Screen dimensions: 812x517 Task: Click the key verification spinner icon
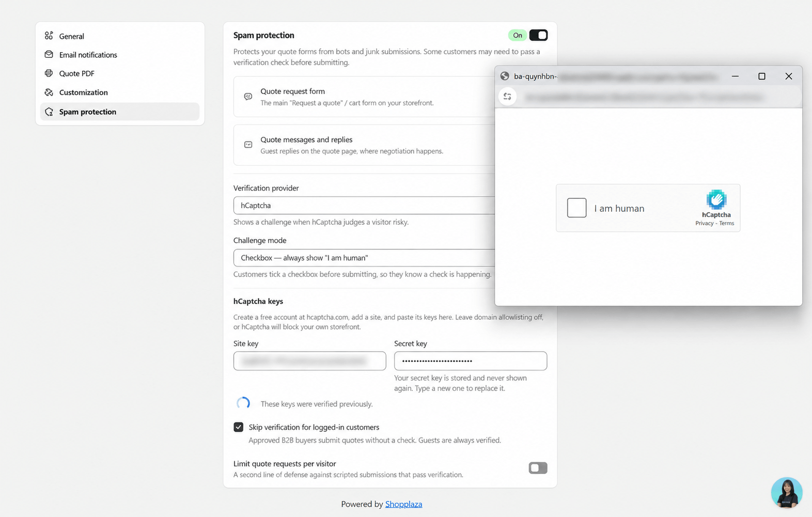tap(243, 403)
